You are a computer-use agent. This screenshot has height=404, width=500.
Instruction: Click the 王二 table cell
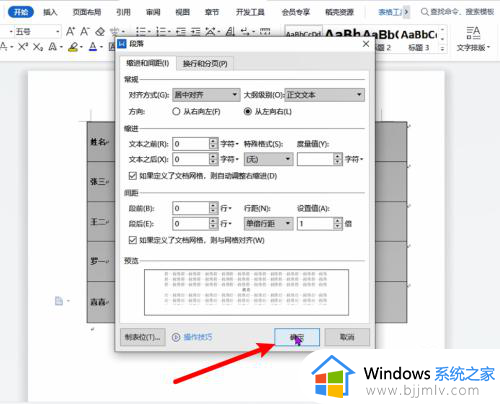101,222
